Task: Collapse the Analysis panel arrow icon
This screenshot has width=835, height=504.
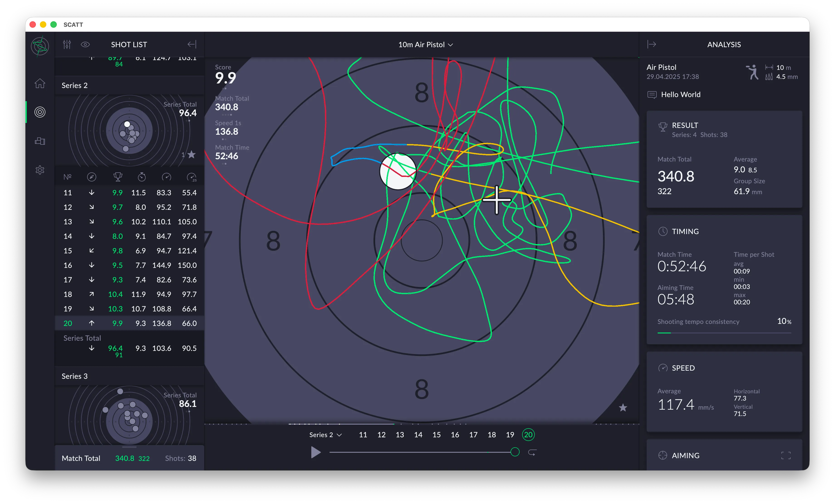Action: (651, 44)
